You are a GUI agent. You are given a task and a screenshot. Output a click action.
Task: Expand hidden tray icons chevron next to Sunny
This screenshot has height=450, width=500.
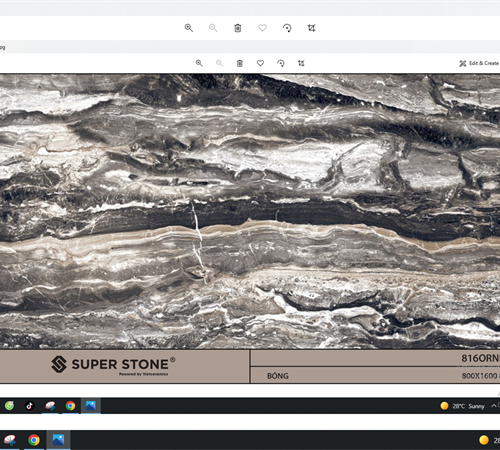[x=493, y=406]
